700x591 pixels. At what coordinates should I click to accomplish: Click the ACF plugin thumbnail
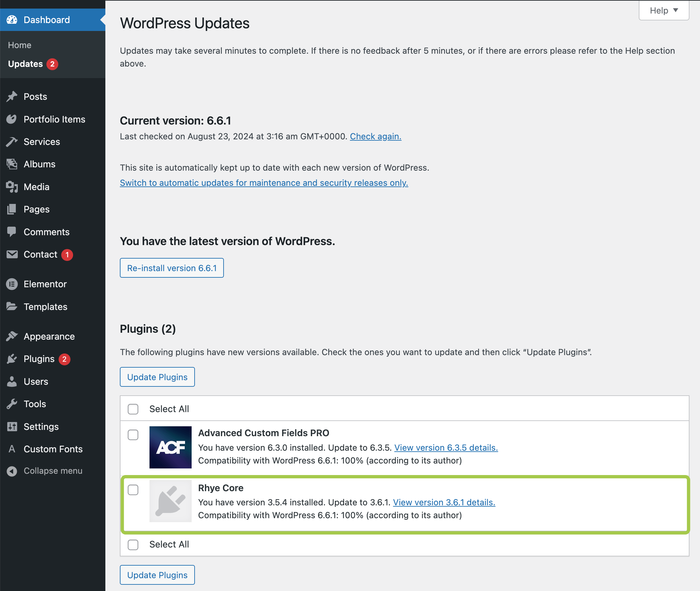171,447
